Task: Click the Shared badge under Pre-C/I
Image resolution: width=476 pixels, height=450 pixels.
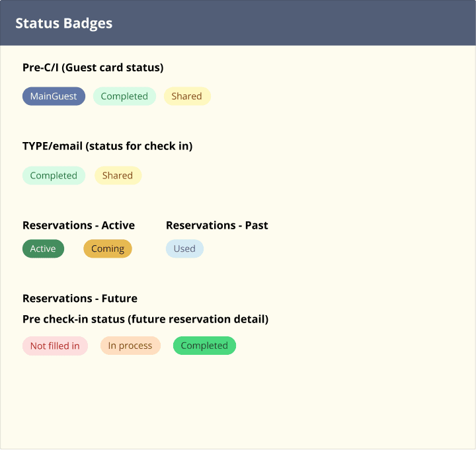Action: [187, 96]
